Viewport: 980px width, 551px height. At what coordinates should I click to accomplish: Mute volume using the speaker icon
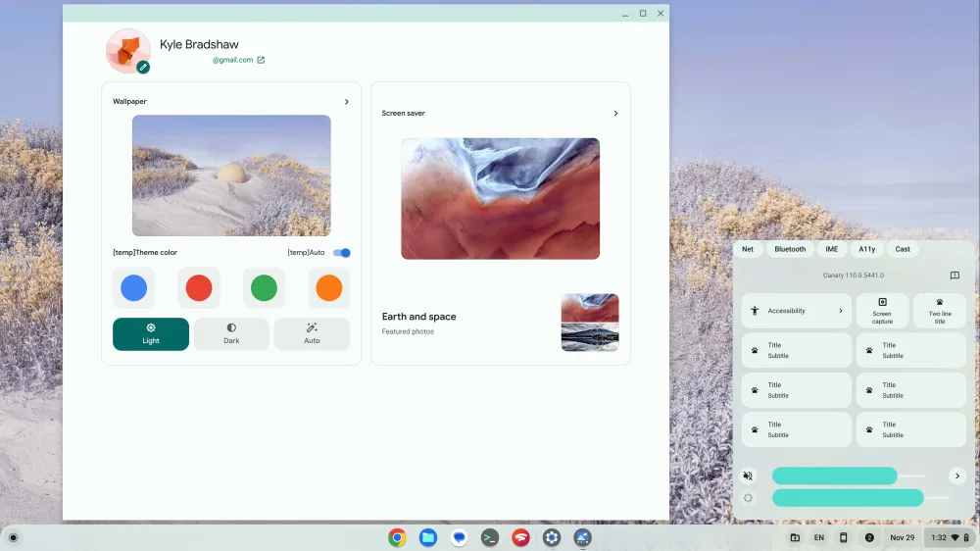[748, 476]
